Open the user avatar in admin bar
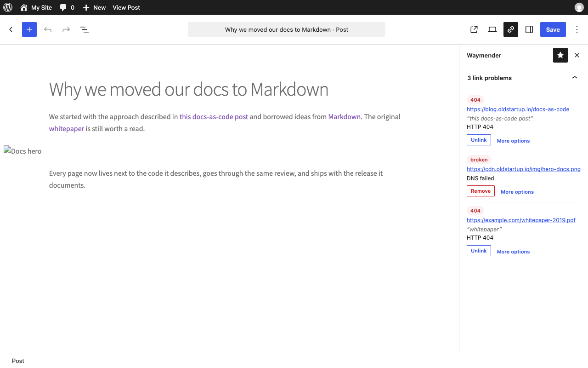588x368 pixels. tap(579, 7)
